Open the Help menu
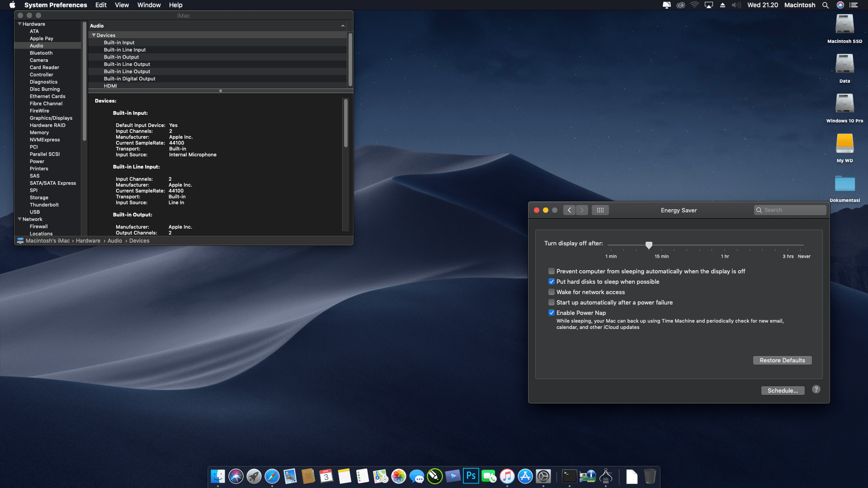Viewport: 868px width, 488px height. point(175,5)
